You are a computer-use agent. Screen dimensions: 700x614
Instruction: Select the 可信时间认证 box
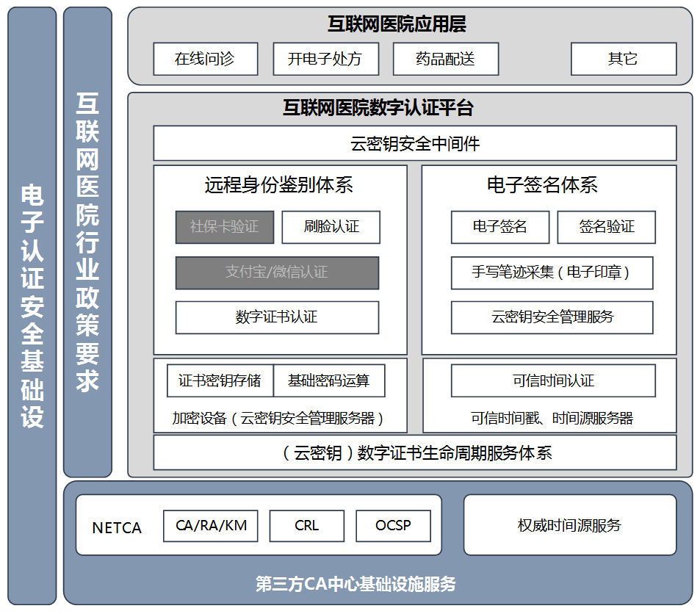pos(552,380)
